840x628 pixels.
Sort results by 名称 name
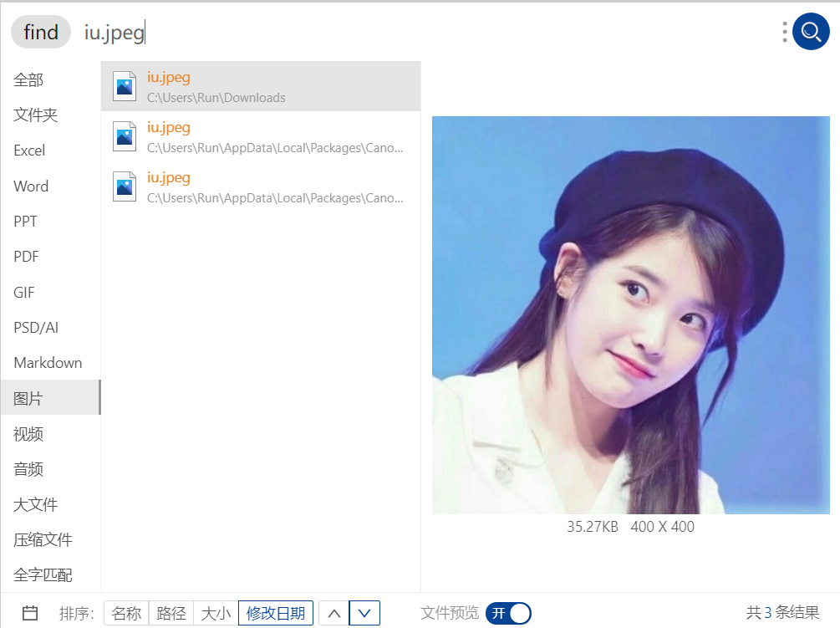125,613
